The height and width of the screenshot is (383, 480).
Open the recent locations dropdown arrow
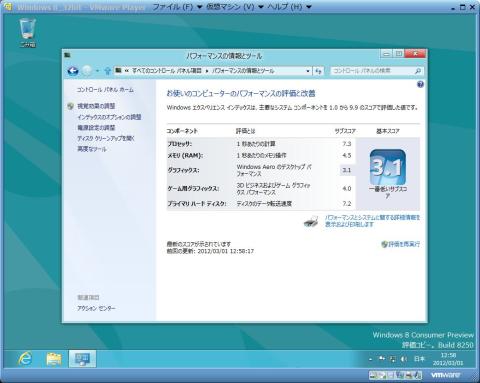[x=97, y=71]
